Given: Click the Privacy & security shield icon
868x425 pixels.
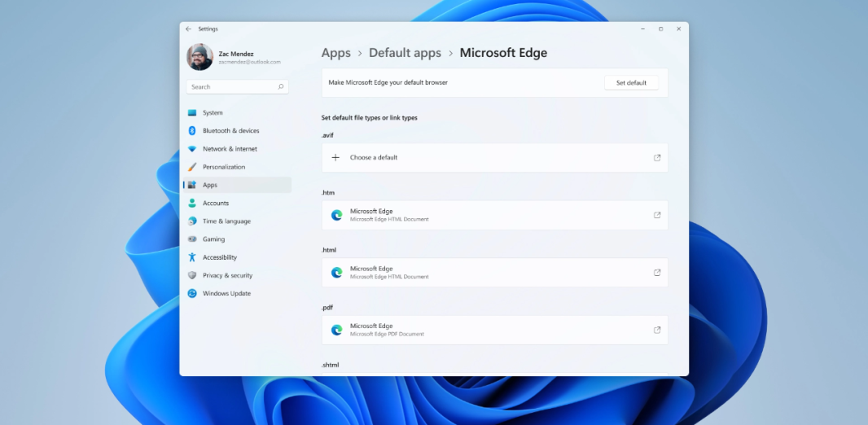Looking at the screenshot, I should pos(192,275).
